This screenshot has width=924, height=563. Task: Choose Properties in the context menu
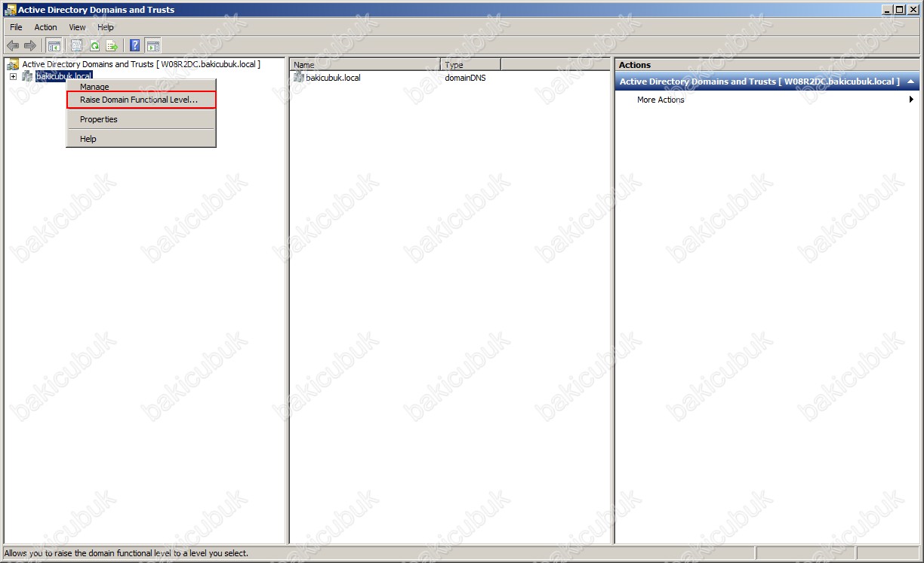click(141, 119)
